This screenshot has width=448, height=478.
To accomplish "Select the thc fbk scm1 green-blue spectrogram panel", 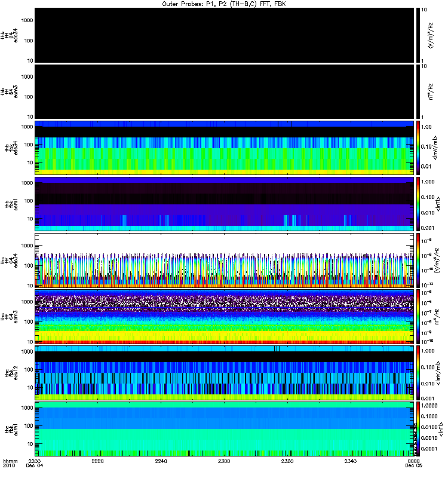I will [225, 429].
